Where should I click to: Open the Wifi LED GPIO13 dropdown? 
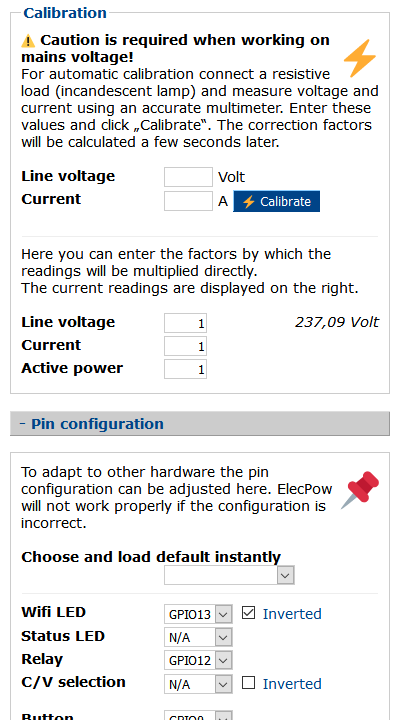pos(198,614)
